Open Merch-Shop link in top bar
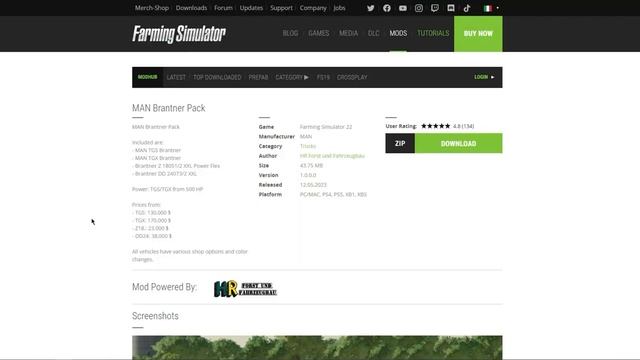This screenshot has height=360, width=640. (x=152, y=8)
